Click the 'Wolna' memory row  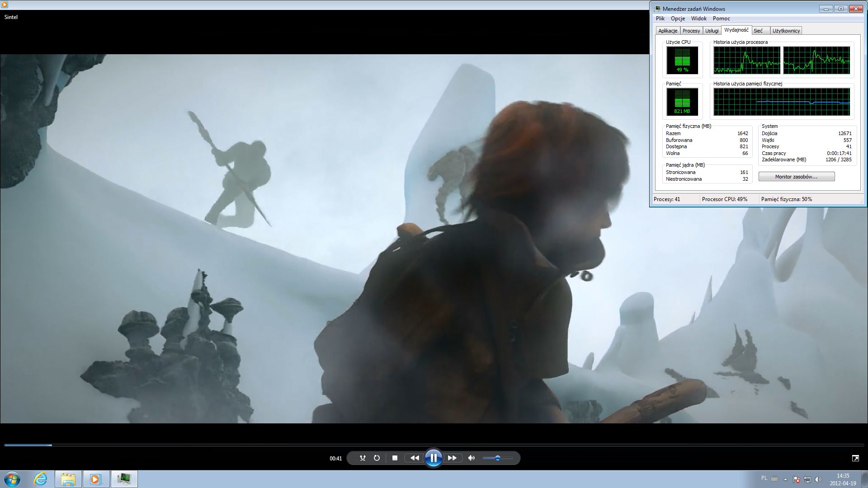(x=707, y=153)
